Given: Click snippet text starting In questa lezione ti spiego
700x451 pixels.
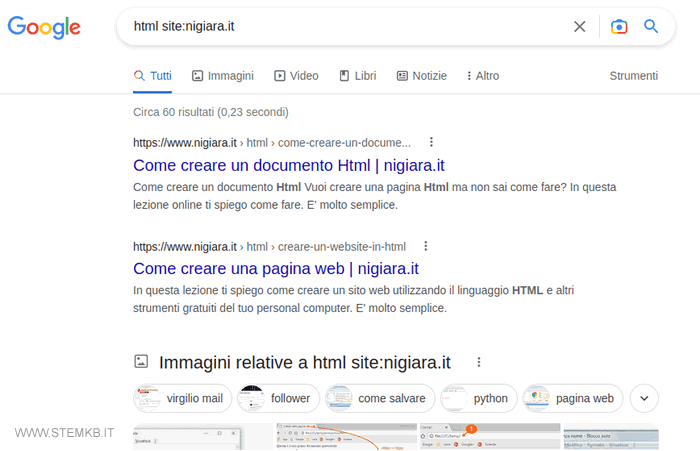Looking at the screenshot, I should click(x=354, y=299).
